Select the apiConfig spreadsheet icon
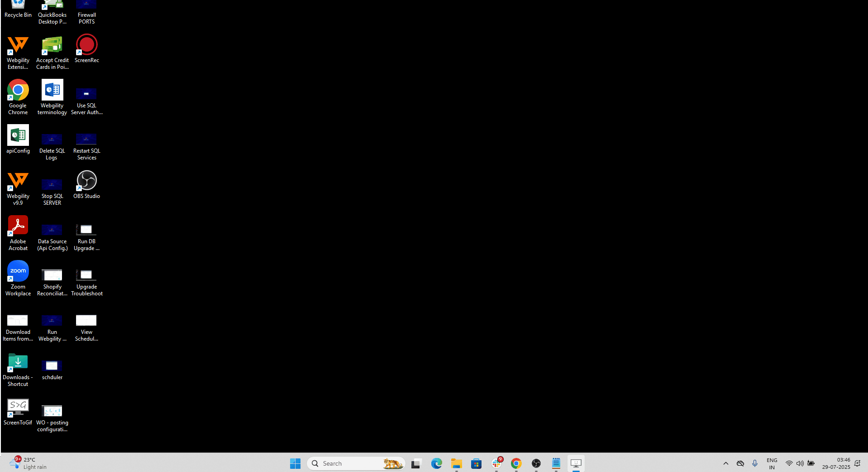The image size is (868, 472). pyautogui.click(x=18, y=139)
